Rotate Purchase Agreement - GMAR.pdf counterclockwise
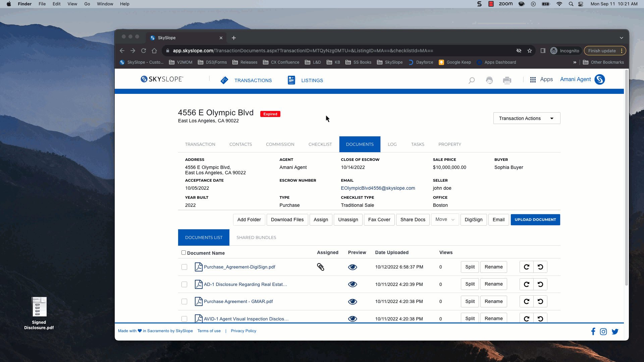The height and width of the screenshot is (362, 644). tap(540, 301)
